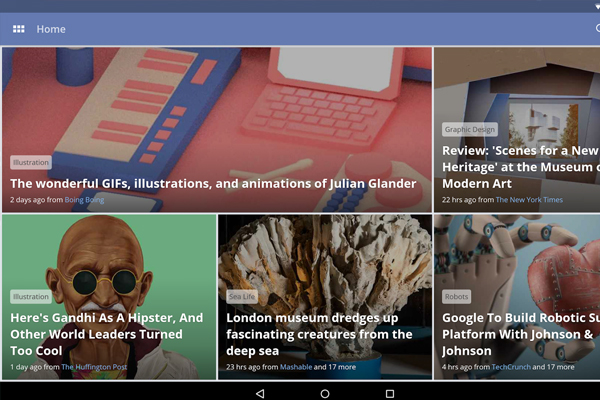
Task: Open the TechCrunch source link
Action: click(x=511, y=367)
